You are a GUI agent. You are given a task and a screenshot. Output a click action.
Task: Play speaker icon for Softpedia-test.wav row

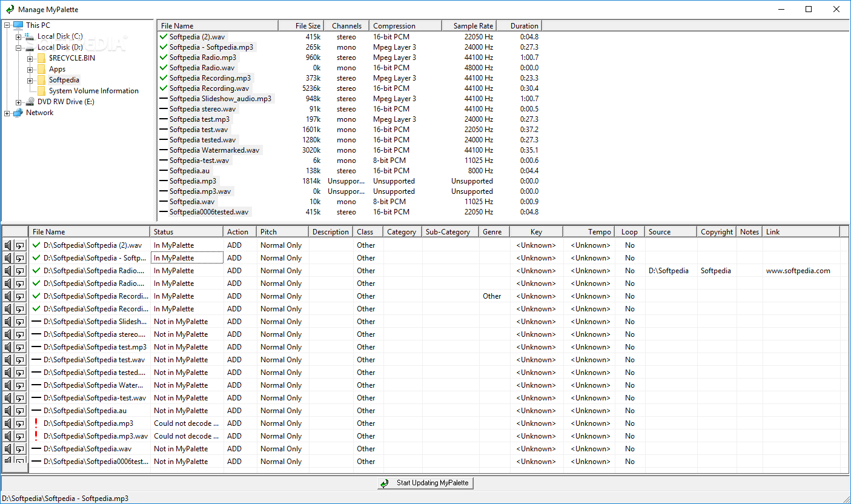[x=8, y=398]
